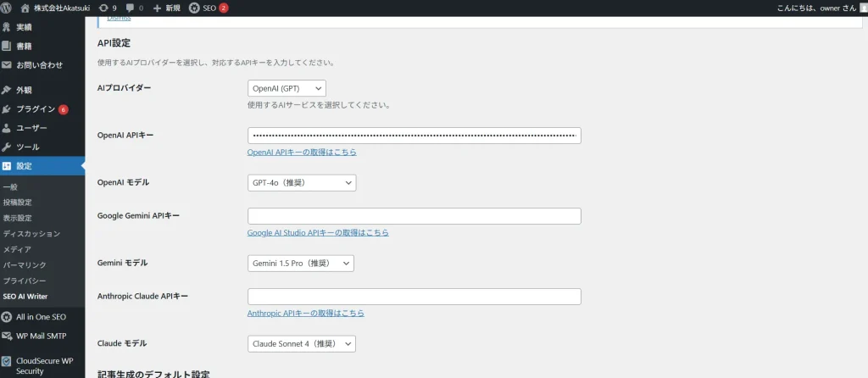Viewport: 868px width, 378px height.
Task: Click the Dismiss link at top
Action: point(119,19)
